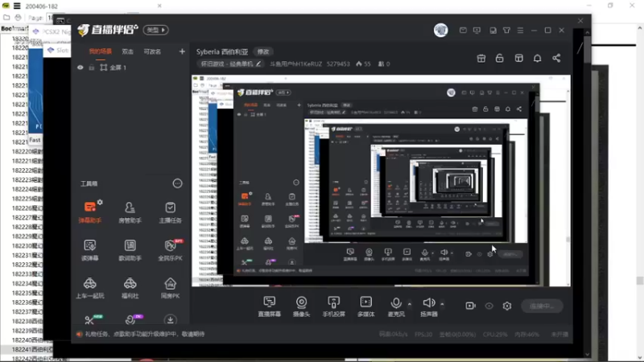Open the 读弹幕 read-danmaku tool
644x362 pixels.
(x=90, y=250)
